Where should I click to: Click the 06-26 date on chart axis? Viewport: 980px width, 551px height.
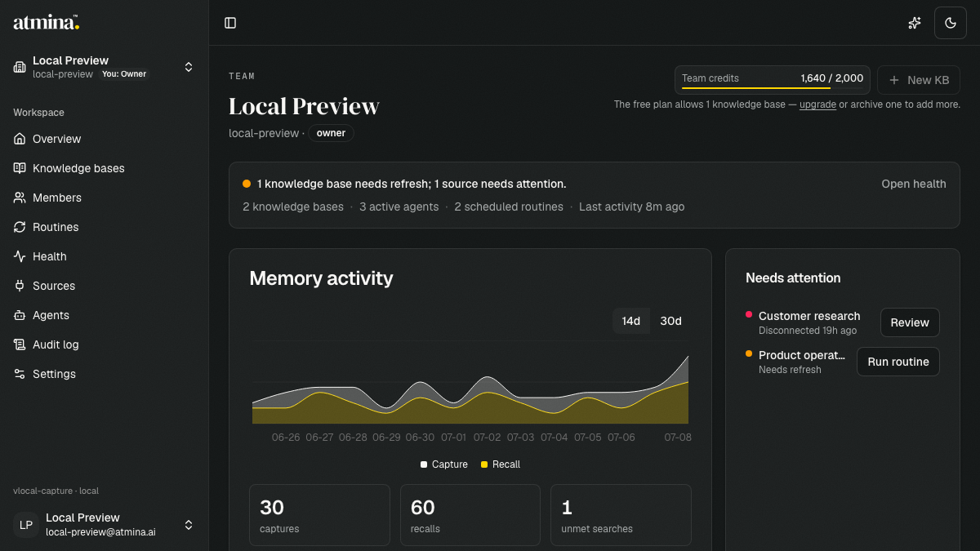(286, 438)
